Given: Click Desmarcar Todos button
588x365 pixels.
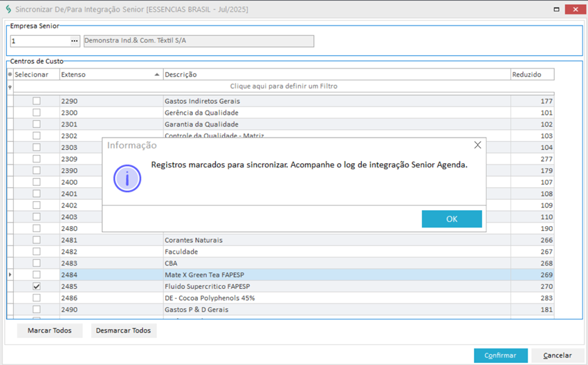Looking at the screenshot, I should click(x=123, y=330).
